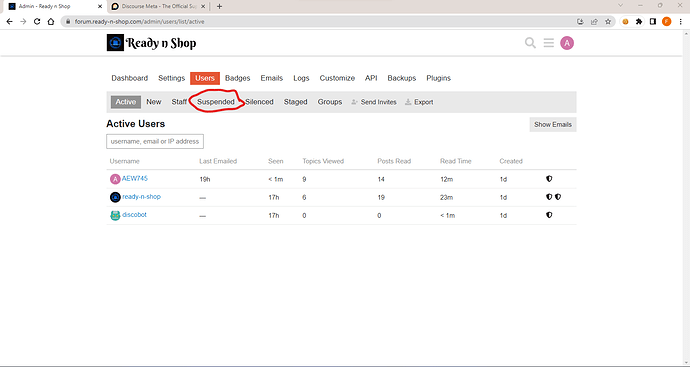Click the share icon in address bar

(594, 21)
